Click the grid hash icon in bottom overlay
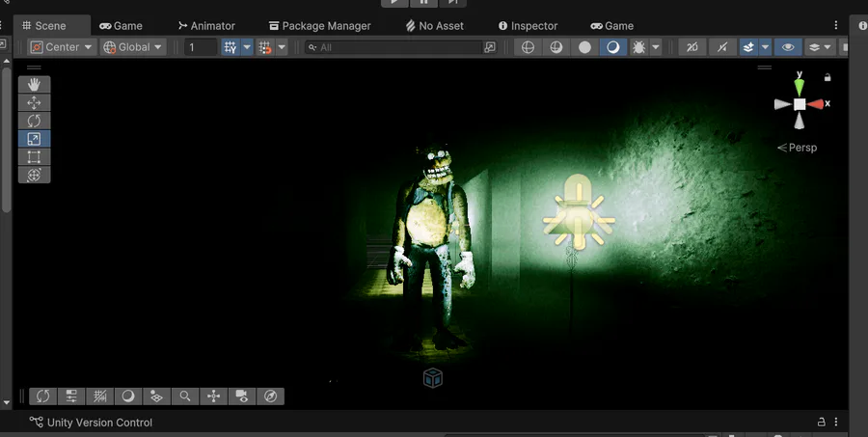The width and height of the screenshot is (868, 437). (x=100, y=396)
